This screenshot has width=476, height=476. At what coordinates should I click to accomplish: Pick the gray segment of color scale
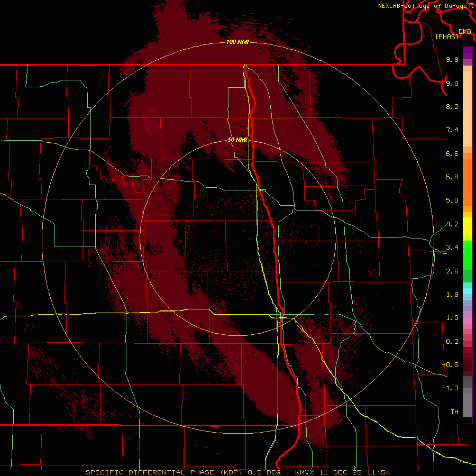pyautogui.click(x=467, y=396)
